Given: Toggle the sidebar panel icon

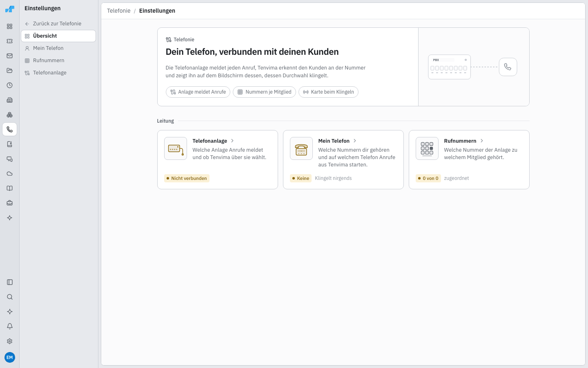Looking at the screenshot, I should [10, 282].
